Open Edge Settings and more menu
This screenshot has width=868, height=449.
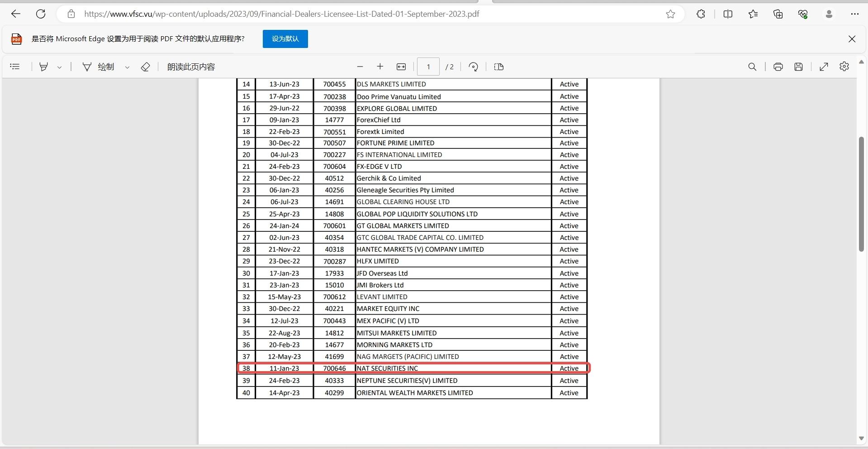click(854, 14)
